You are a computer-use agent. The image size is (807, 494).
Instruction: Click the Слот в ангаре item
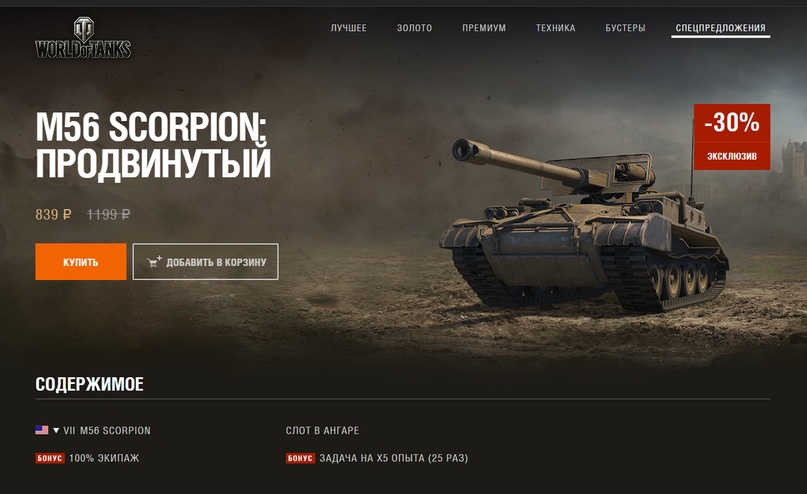click(x=322, y=430)
